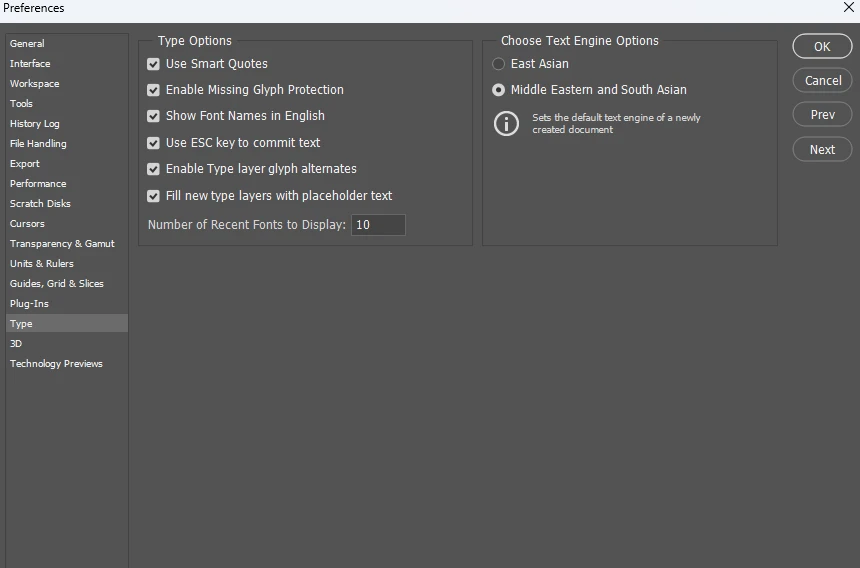Open the Transparency & Gamut category
The image size is (860, 568).
point(67,243)
